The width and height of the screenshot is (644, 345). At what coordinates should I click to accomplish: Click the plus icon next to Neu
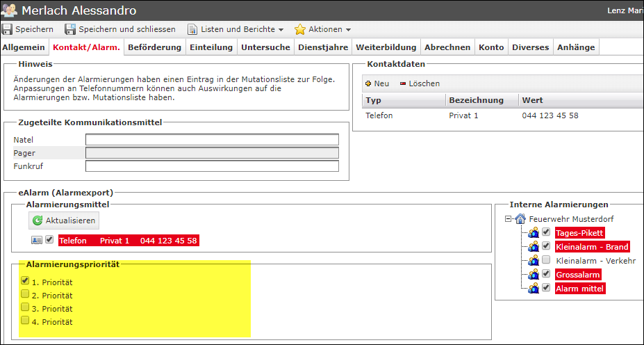[x=368, y=83]
